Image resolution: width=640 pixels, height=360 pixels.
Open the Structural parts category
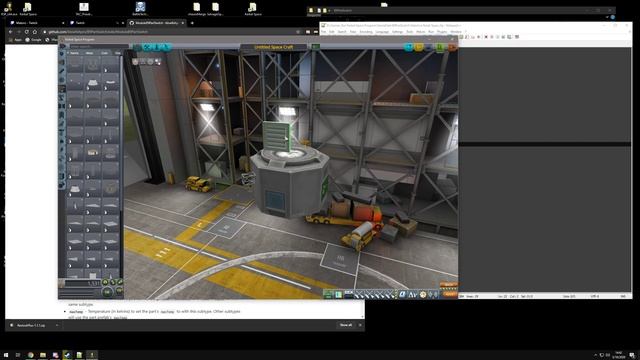click(62, 88)
